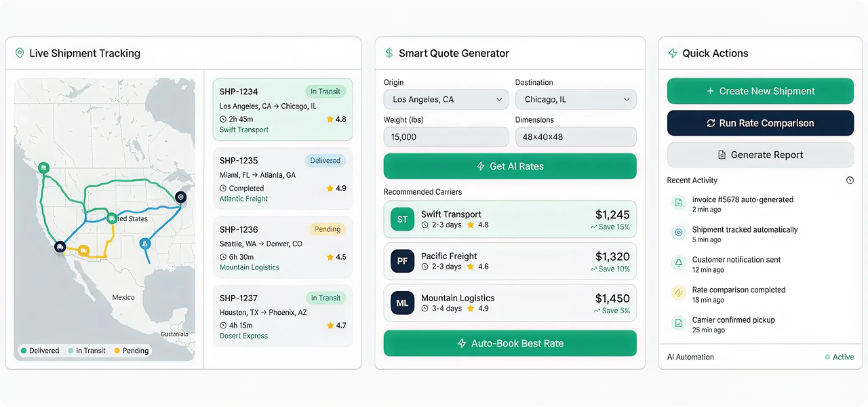The width and height of the screenshot is (868, 407).
Task: Click the Atlantic Freight carrier link
Action: [243, 199]
